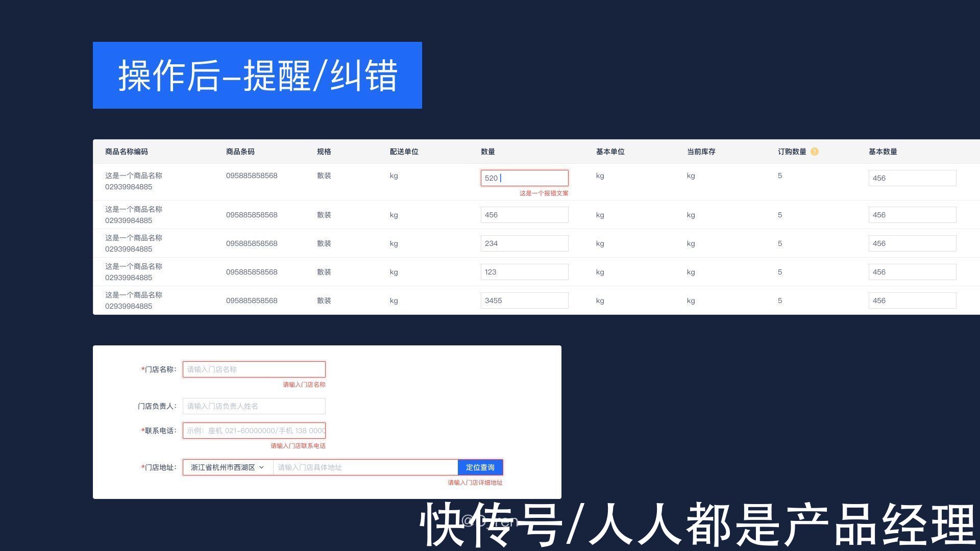
Task: Click the 请输入门店具体地址 address field
Action: (365, 467)
